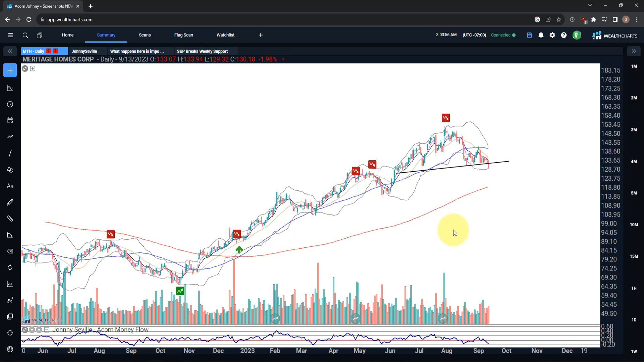The width and height of the screenshot is (644, 362).
Task: Click the WealthCharts logo
Action: [614, 36]
